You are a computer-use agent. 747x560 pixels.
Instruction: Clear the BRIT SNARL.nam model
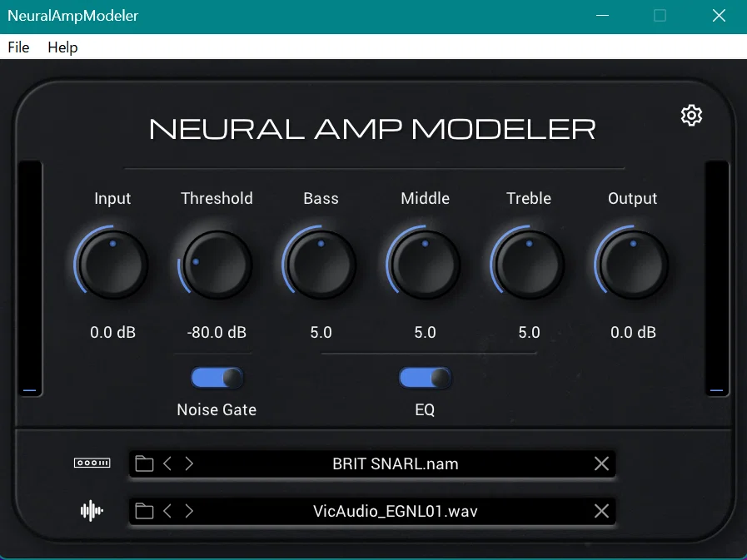[601, 463]
